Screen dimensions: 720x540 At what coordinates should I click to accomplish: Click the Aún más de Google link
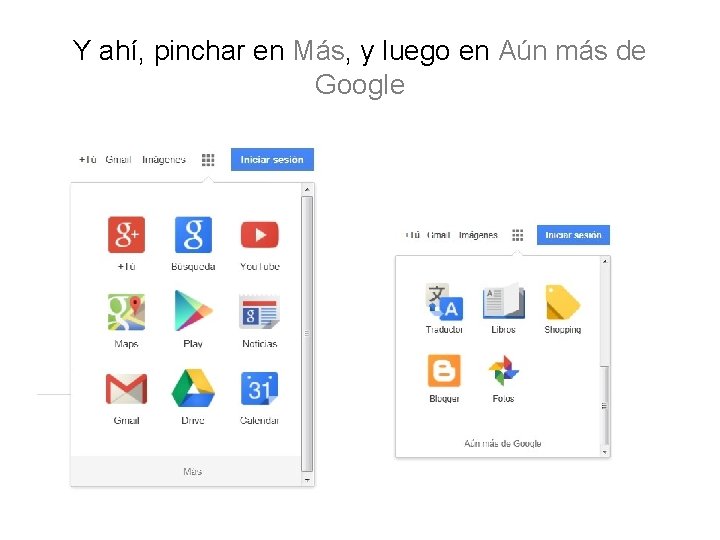pyautogui.click(x=502, y=443)
